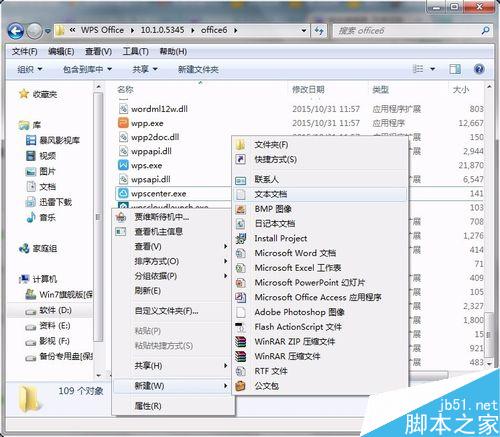The height and width of the screenshot is (437, 500).
Task: Open the 共享 toolbar dropdown
Action: coord(145,69)
